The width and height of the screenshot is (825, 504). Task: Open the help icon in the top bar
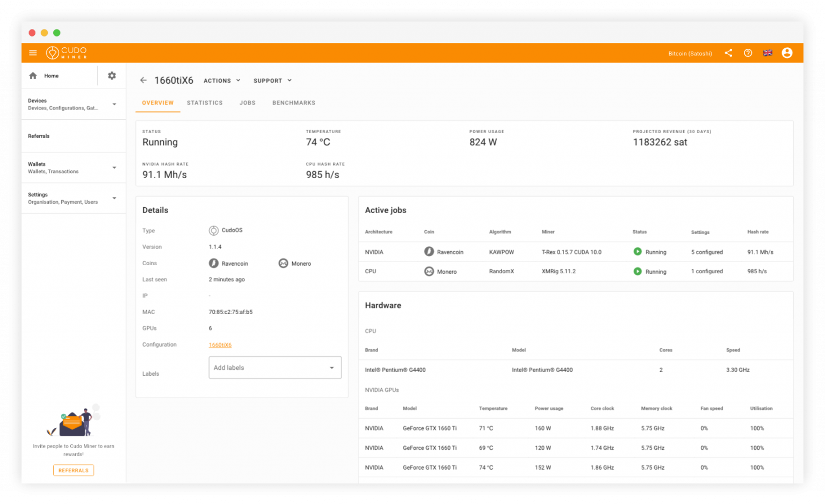(748, 53)
